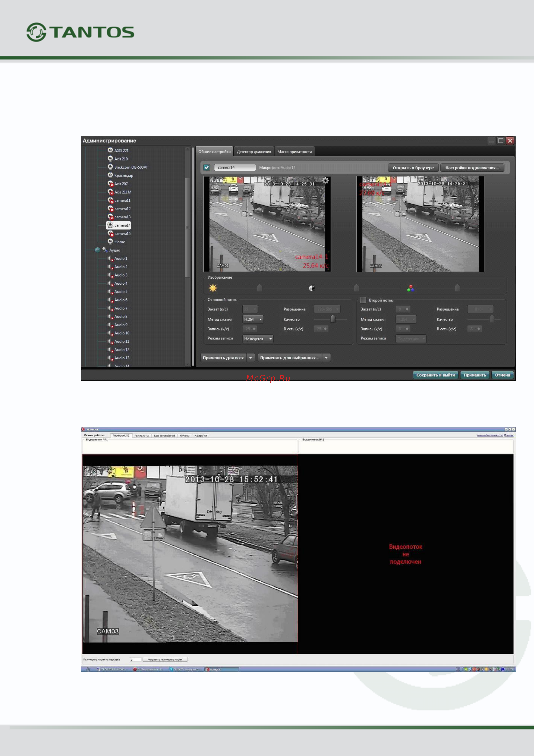Switch to Общие настройки tab
The width and height of the screenshot is (534, 756).
pyautogui.click(x=214, y=152)
